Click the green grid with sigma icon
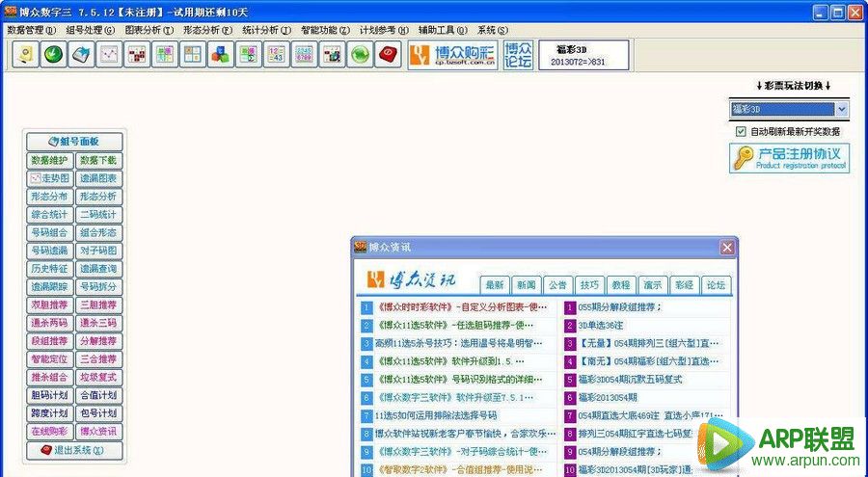868x477 pixels. coord(249,55)
